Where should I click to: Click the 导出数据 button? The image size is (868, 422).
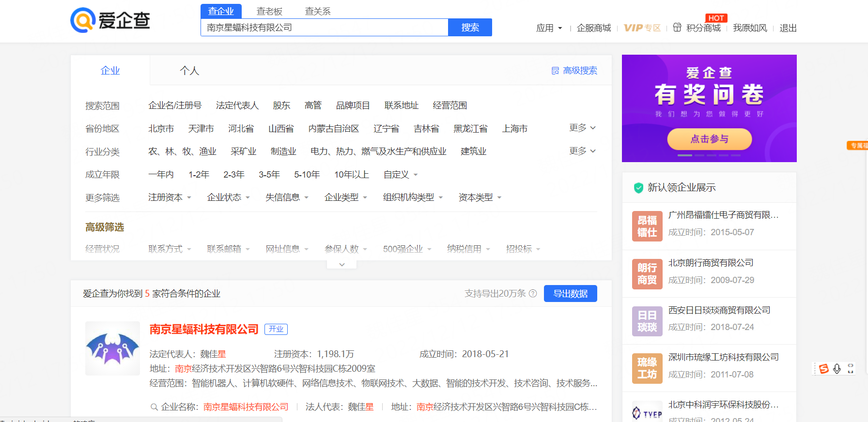click(x=571, y=293)
